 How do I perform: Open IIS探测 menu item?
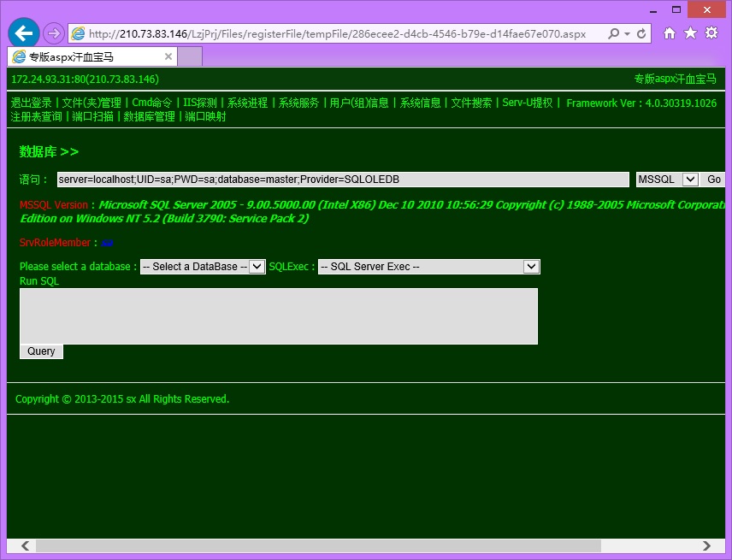[x=200, y=103]
